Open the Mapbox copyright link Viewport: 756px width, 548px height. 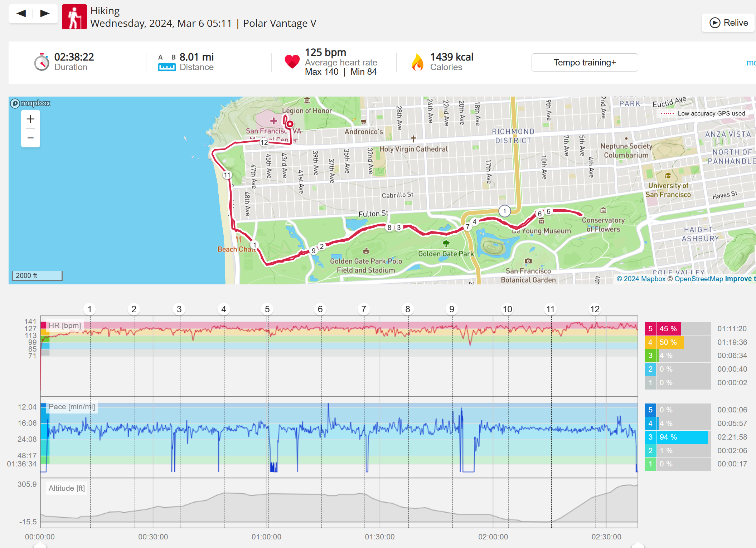point(641,279)
